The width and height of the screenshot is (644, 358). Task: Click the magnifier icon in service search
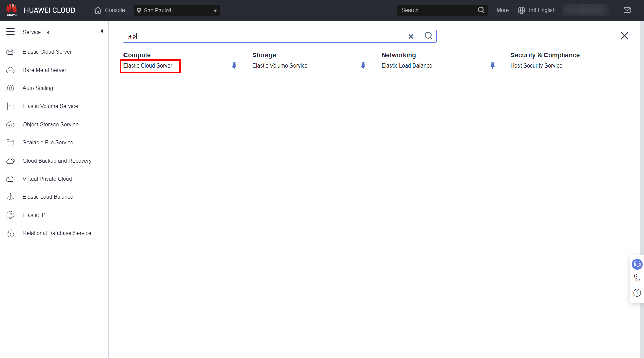[428, 36]
